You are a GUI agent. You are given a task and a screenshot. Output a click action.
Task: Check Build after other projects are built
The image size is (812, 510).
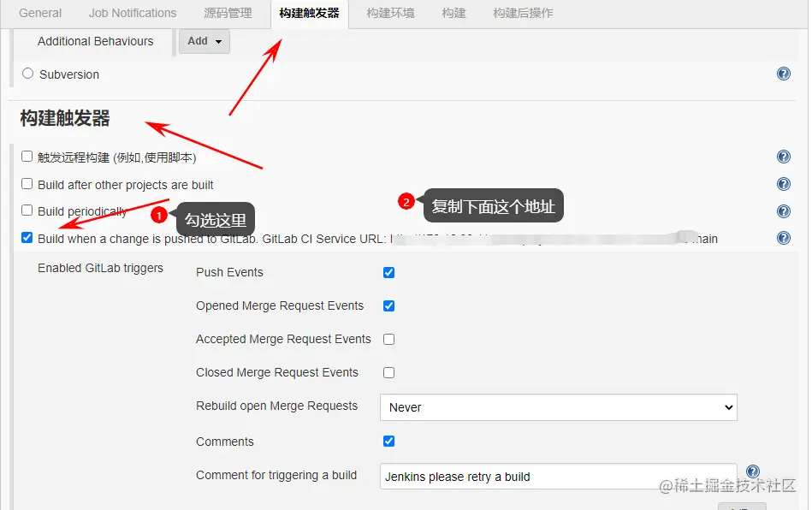coord(27,184)
